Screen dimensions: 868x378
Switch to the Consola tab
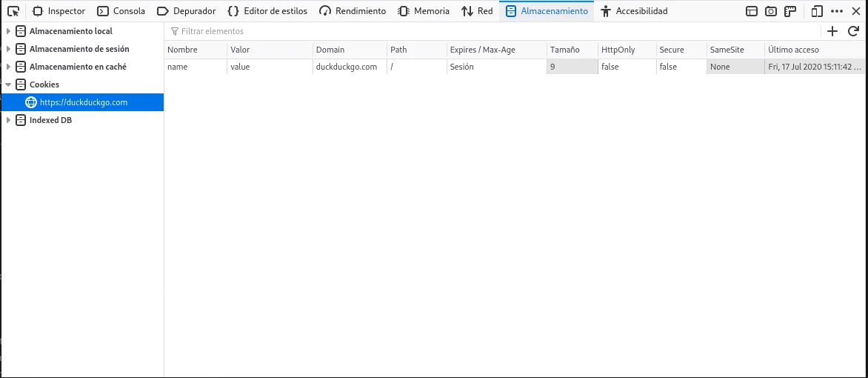point(121,11)
